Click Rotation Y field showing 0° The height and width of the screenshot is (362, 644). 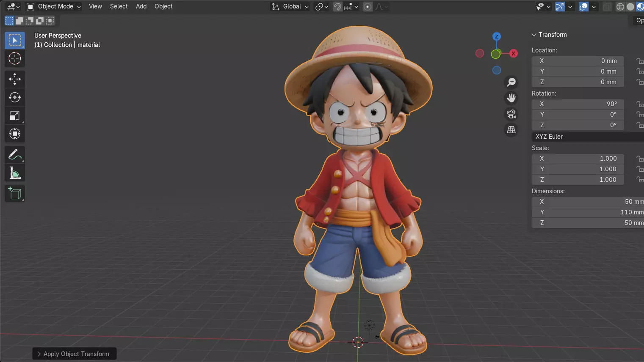578,115
